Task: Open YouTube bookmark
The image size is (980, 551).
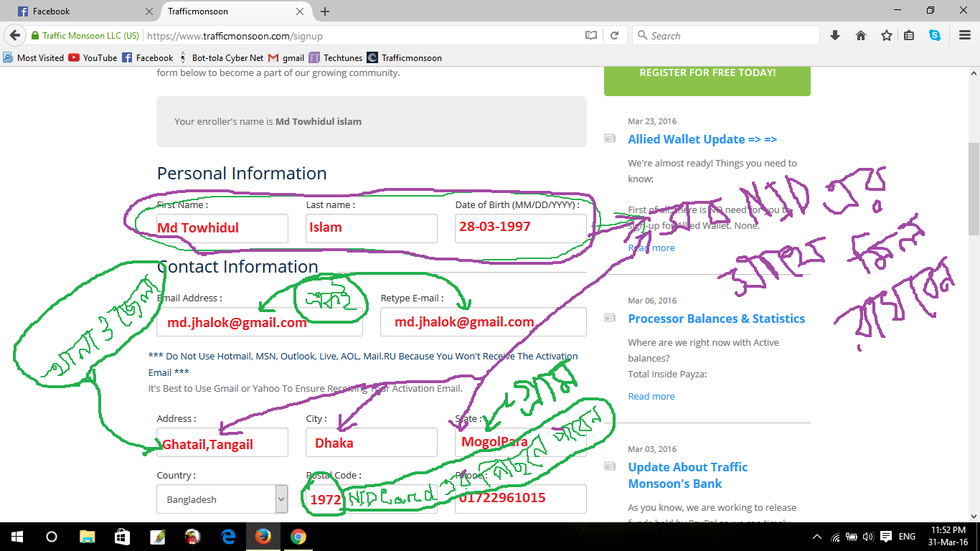Action: point(93,57)
